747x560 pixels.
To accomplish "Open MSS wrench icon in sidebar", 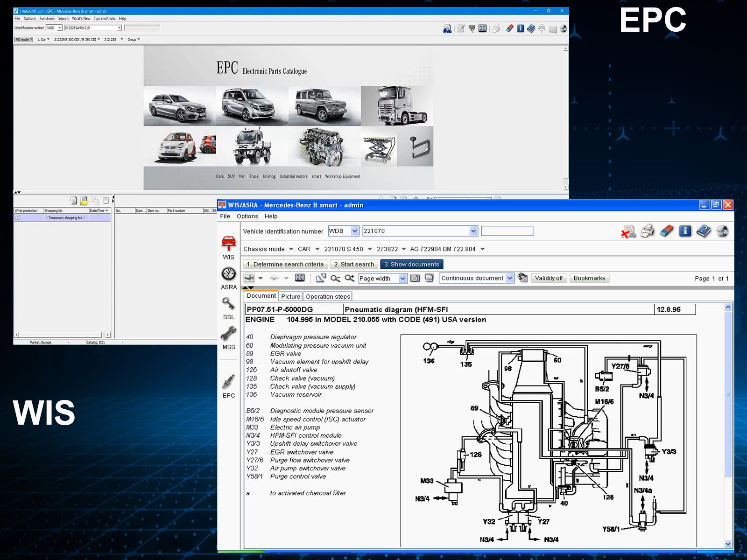I will (228, 334).
